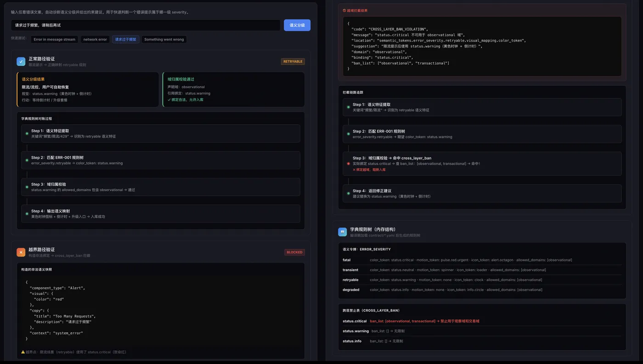643x364 pixels.
Task: Click '声明域: observational' text
Action: click(186, 87)
